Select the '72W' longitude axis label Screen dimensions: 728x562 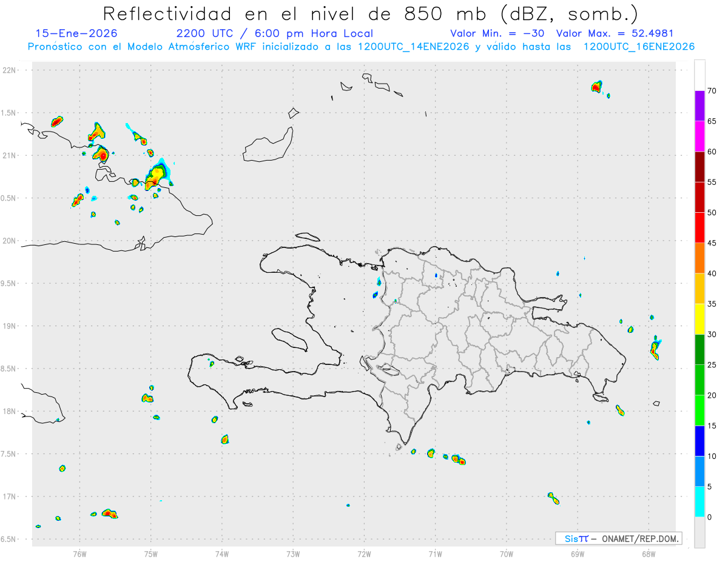[364, 554]
